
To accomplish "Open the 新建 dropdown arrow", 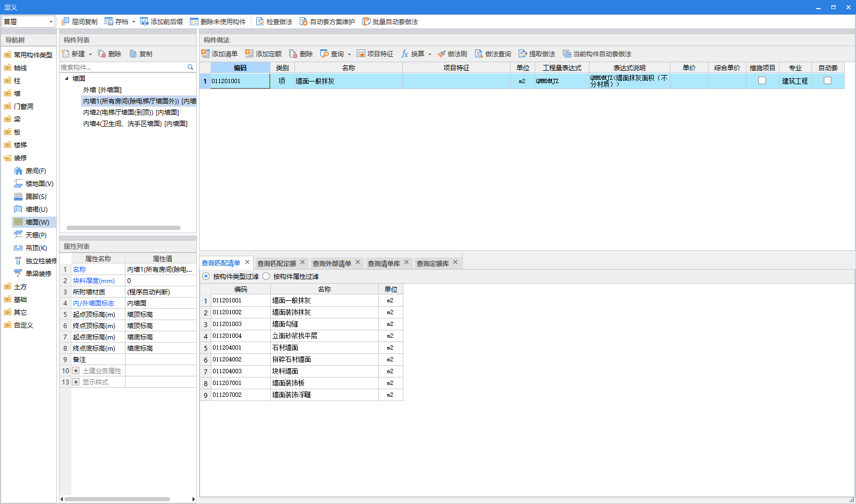I will 90,54.
